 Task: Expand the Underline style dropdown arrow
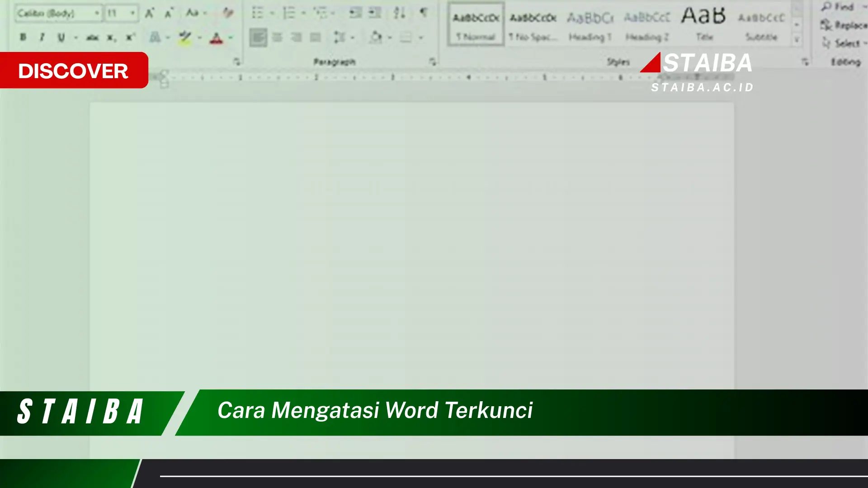point(75,38)
